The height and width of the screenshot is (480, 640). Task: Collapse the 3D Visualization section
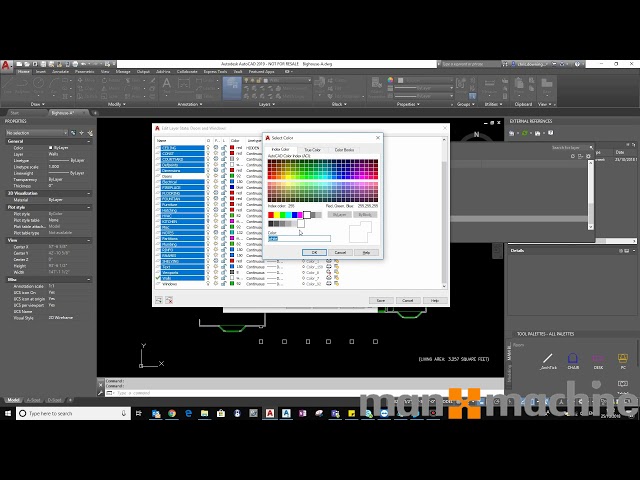click(89, 193)
